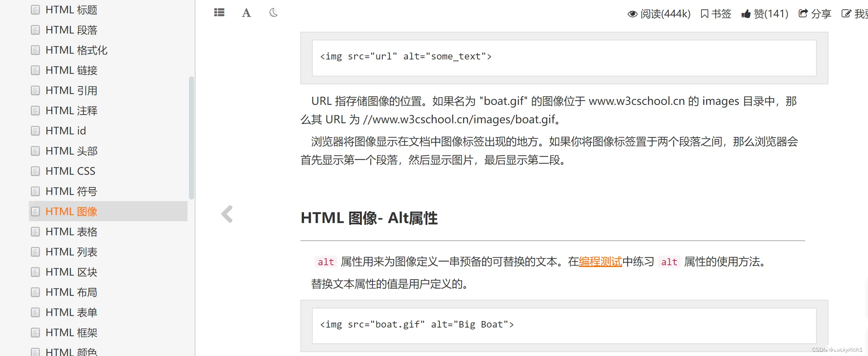Open the HTML 框架 chapter
Image resolution: width=868 pixels, height=356 pixels.
pyautogui.click(x=71, y=333)
